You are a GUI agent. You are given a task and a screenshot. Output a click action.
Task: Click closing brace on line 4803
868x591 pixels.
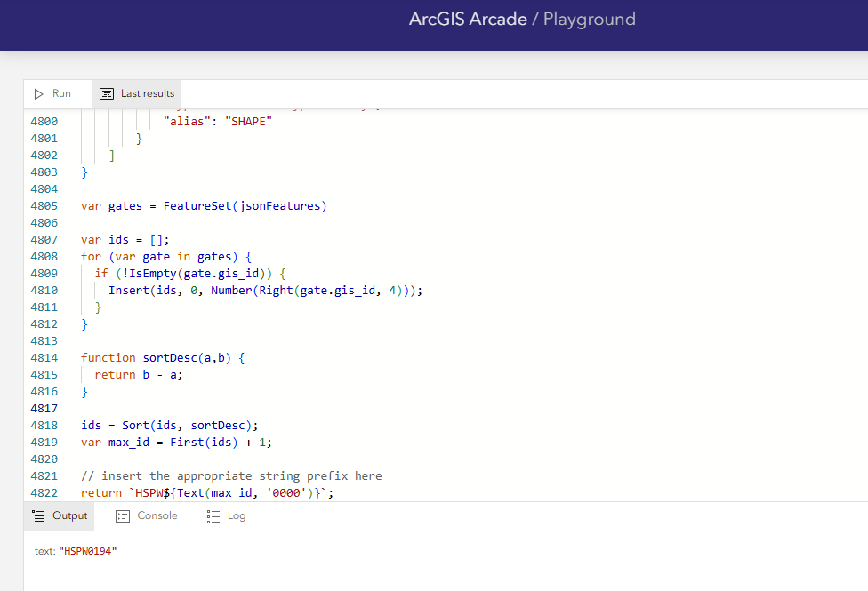(84, 172)
